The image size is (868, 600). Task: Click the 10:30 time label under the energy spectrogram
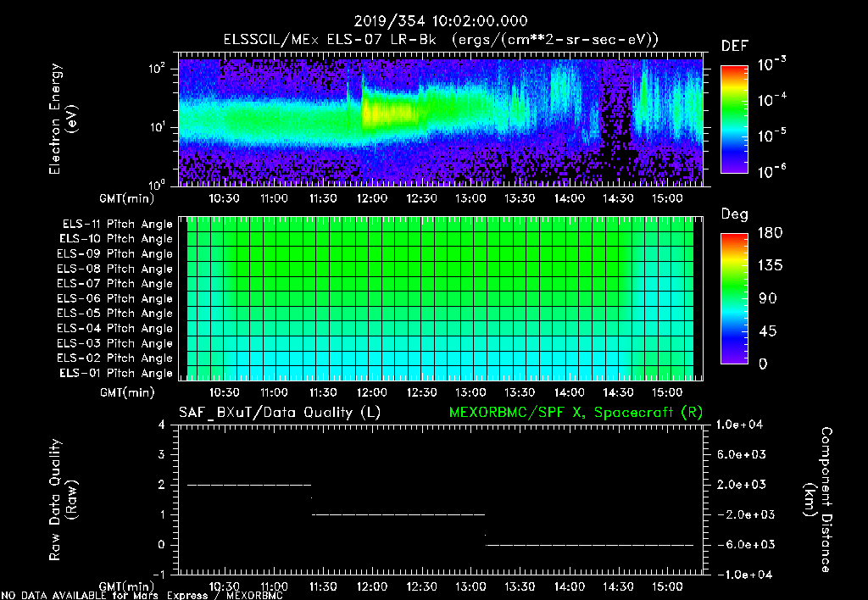tap(224, 198)
